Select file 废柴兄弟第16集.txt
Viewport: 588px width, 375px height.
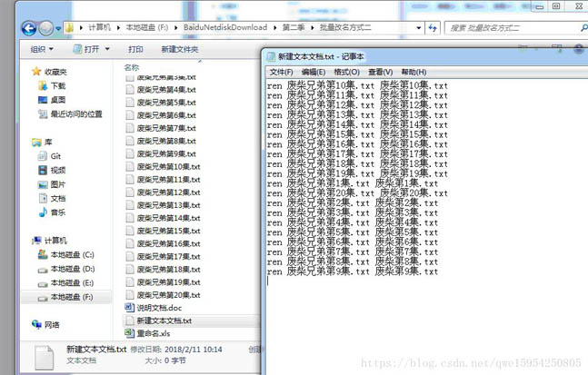coord(163,243)
